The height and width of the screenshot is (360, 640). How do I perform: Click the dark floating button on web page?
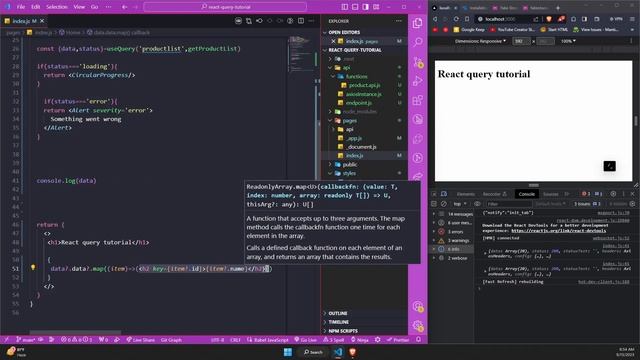609,166
